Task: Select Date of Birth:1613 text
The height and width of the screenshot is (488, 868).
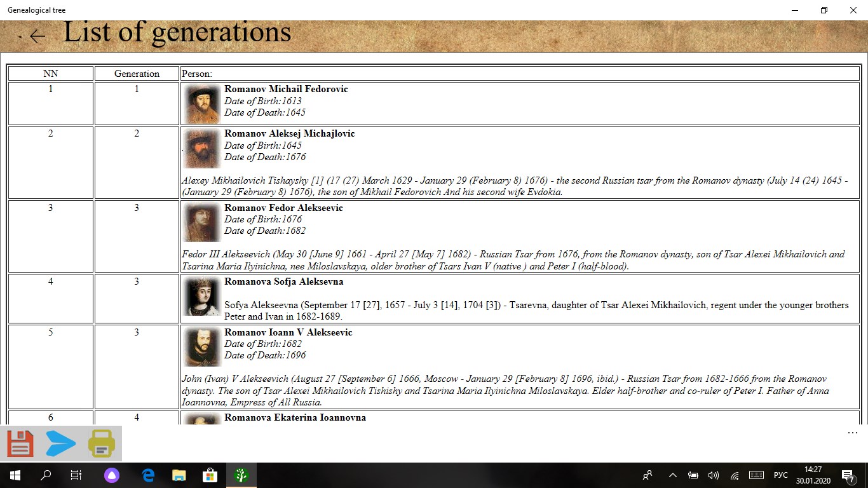Action: [263, 101]
